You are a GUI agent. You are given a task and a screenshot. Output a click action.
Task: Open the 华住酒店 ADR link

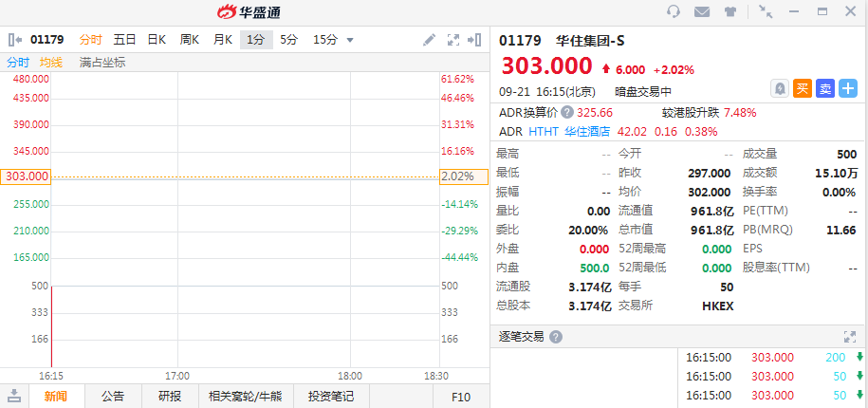point(587,132)
